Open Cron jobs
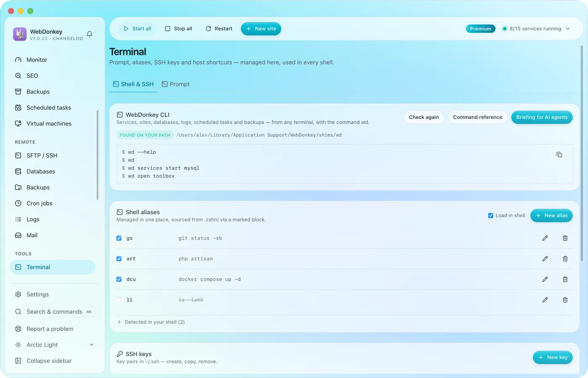The image size is (588, 378). [x=52, y=203]
